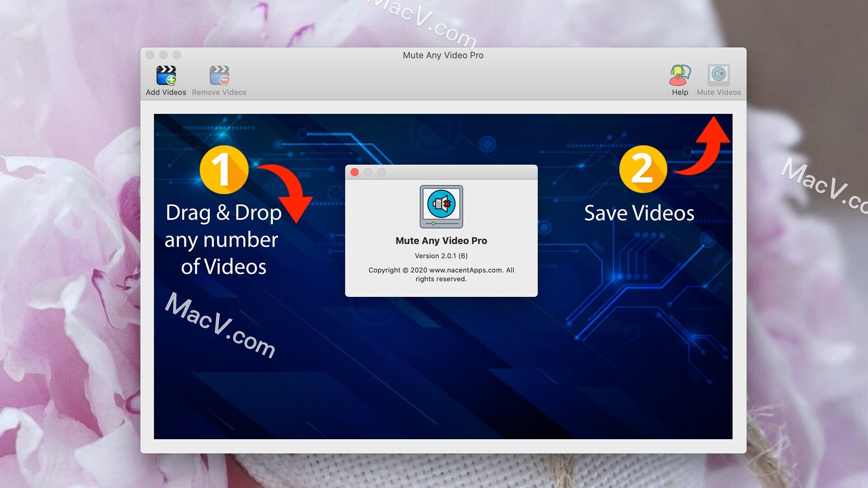The height and width of the screenshot is (488, 868).
Task: Open Help via the headset icon
Action: tap(680, 75)
